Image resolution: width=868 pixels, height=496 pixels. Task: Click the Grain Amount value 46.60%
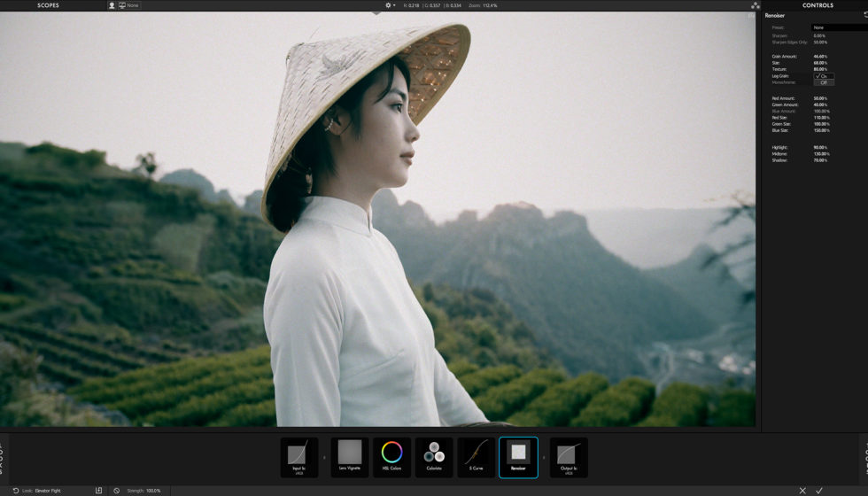(x=820, y=57)
